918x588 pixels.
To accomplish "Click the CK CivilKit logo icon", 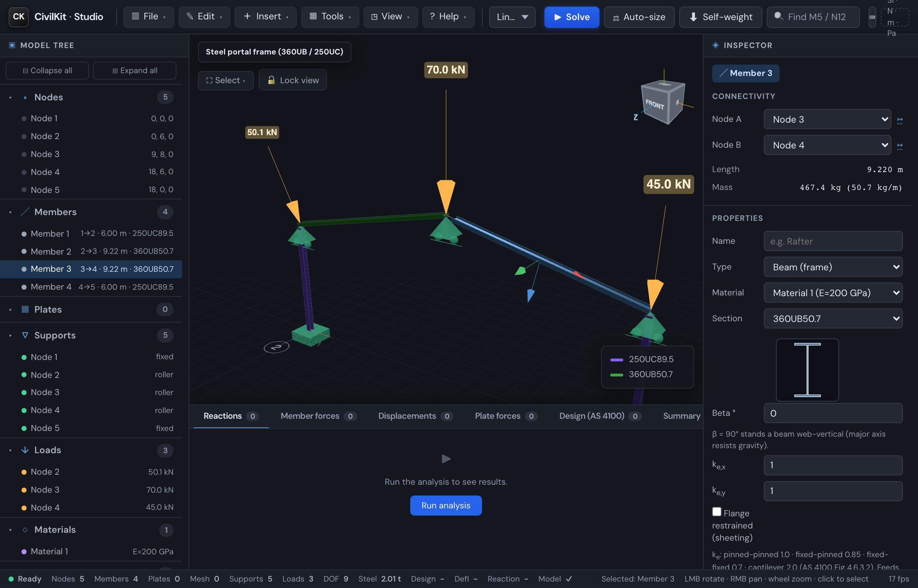I will tap(18, 17).
